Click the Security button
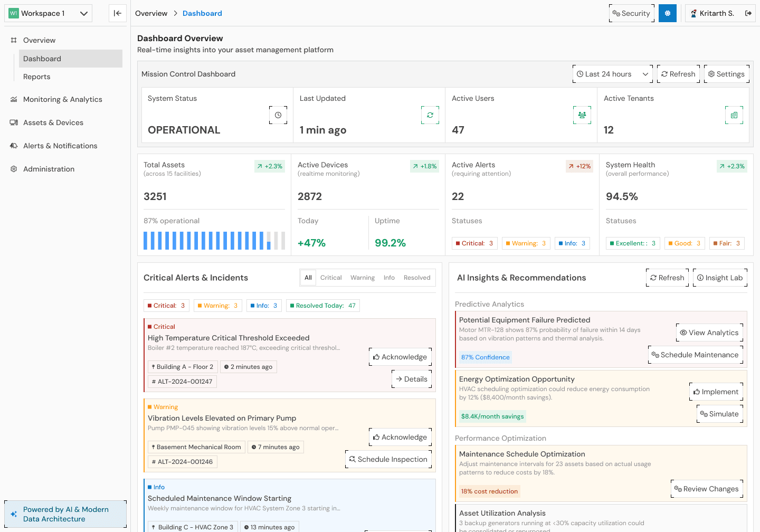The height and width of the screenshot is (532, 760). tap(632, 13)
